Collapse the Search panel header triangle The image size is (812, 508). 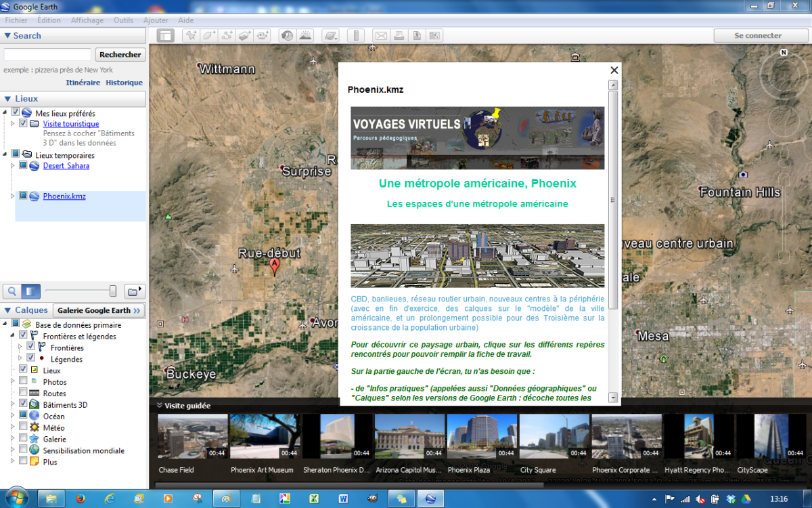[7, 36]
